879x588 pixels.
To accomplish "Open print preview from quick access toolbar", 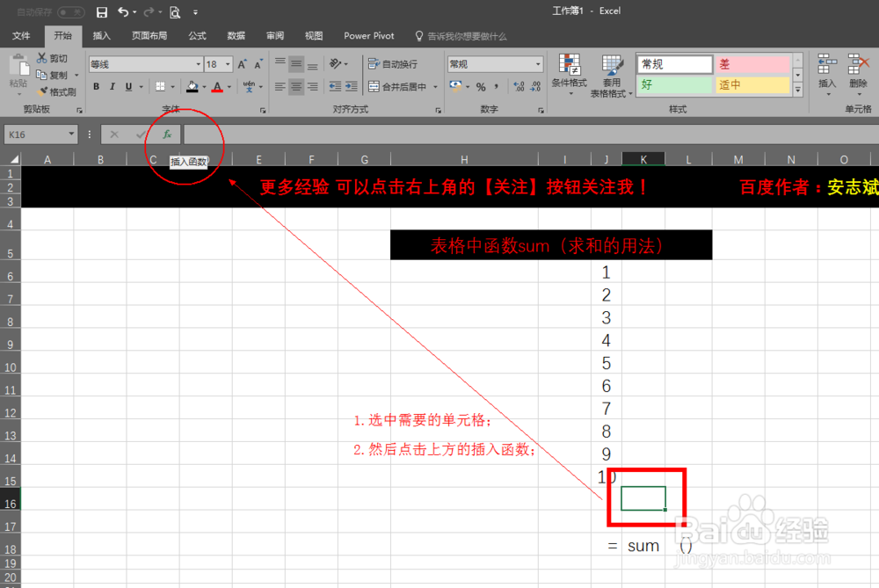I will pyautogui.click(x=175, y=11).
